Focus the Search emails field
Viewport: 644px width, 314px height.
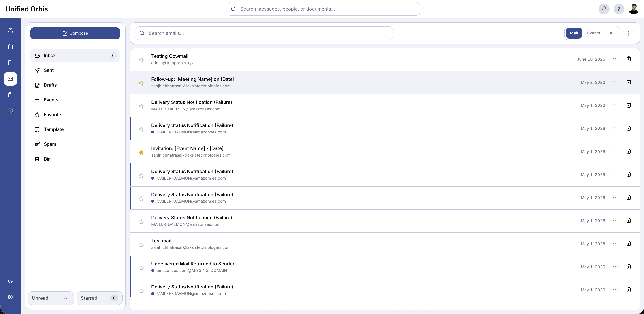coord(264,33)
